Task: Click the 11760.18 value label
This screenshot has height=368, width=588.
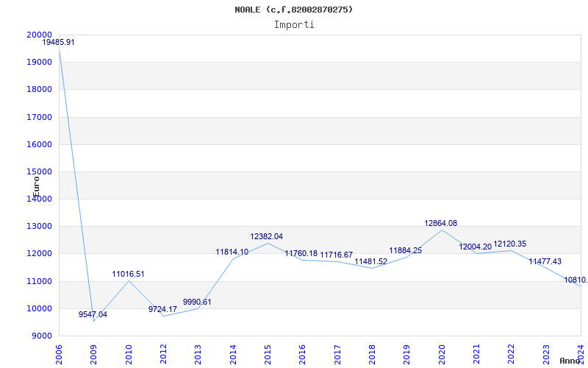Action: click(301, 253)
